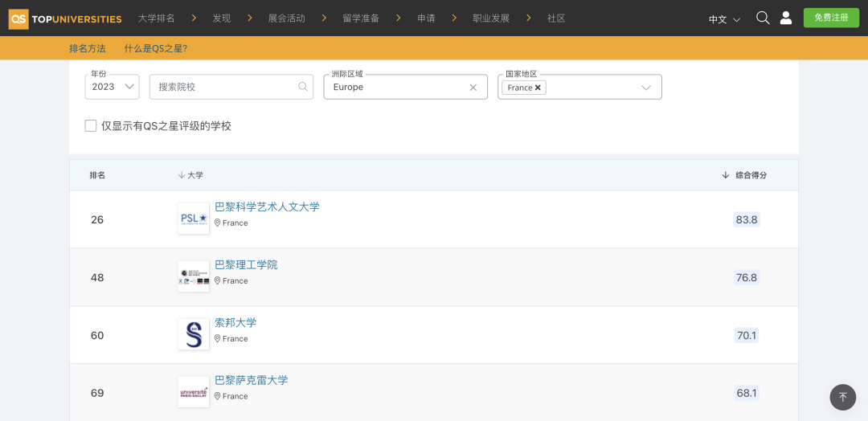Open 索邦大学 university page
868x421 pixels.
pos(235,322)
